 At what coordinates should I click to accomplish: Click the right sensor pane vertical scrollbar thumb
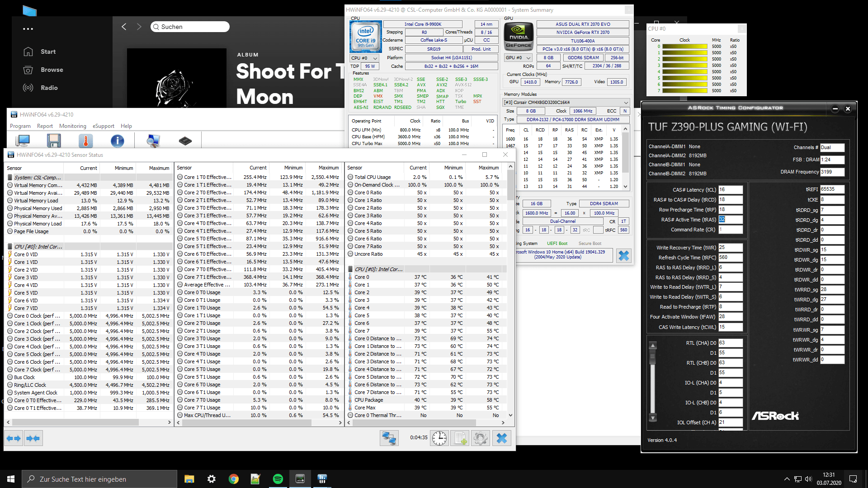point(510,186)
